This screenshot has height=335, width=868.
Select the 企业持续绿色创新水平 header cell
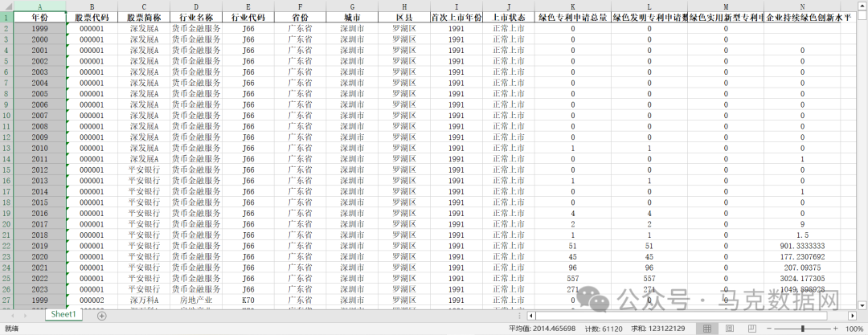pos(802,18)
